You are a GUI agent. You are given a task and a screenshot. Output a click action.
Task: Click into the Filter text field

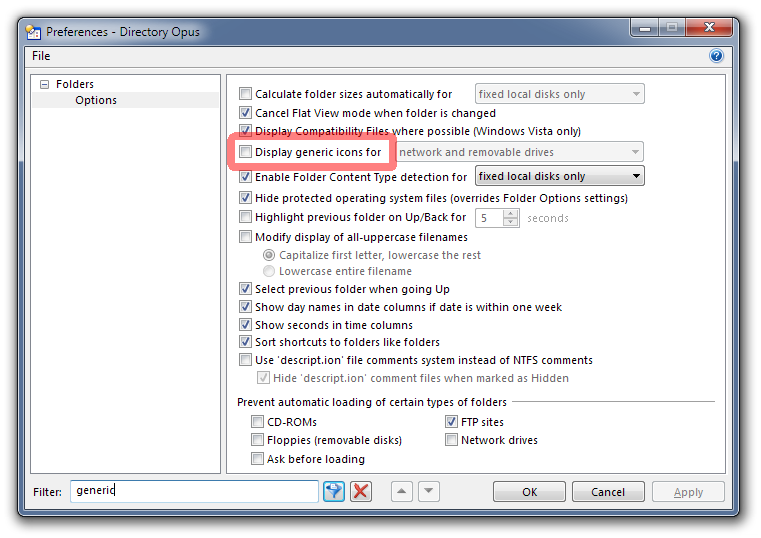(x=194, y=491)
